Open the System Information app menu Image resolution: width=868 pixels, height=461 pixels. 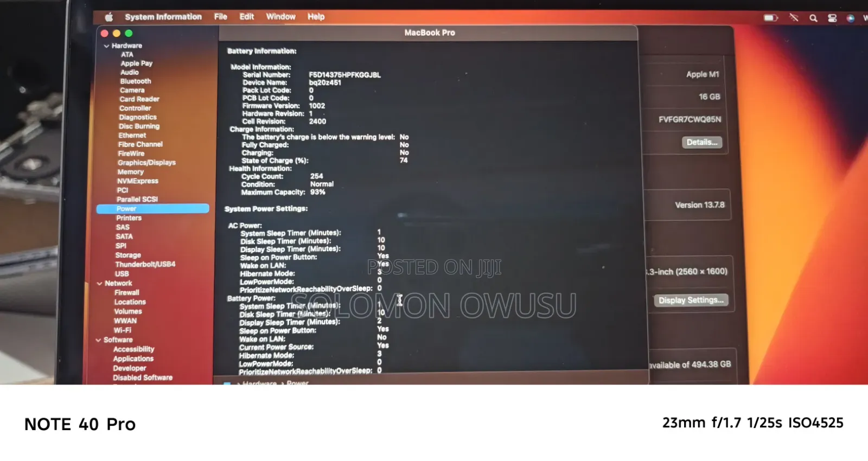(x=163, y=17)
